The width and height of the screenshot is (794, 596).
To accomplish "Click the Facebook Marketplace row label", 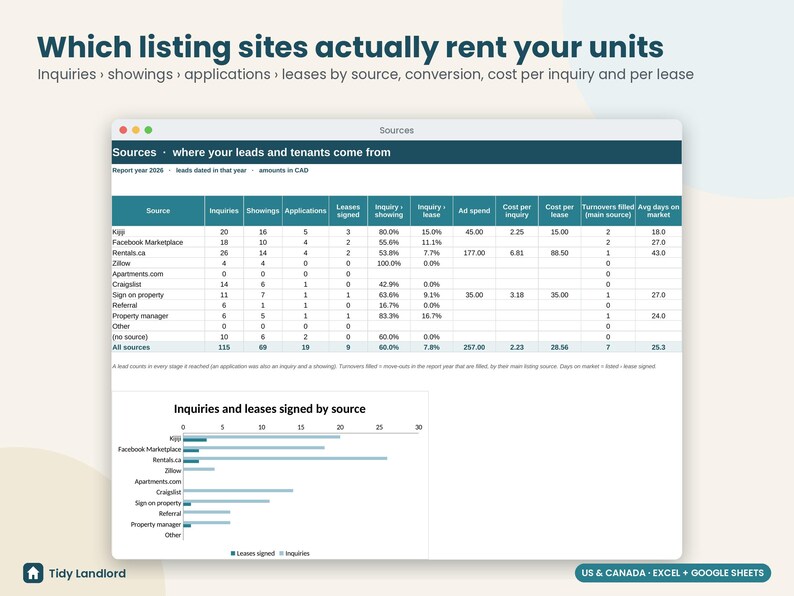I will [147, 243].
